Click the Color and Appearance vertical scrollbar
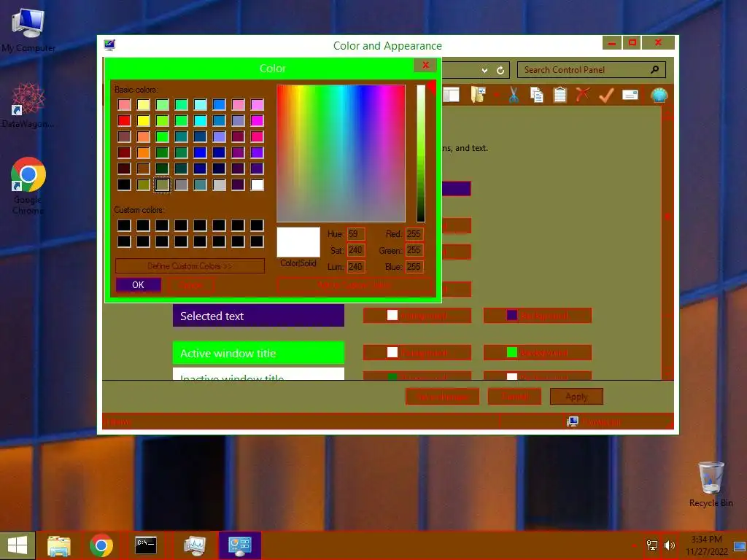 point(667,243)
